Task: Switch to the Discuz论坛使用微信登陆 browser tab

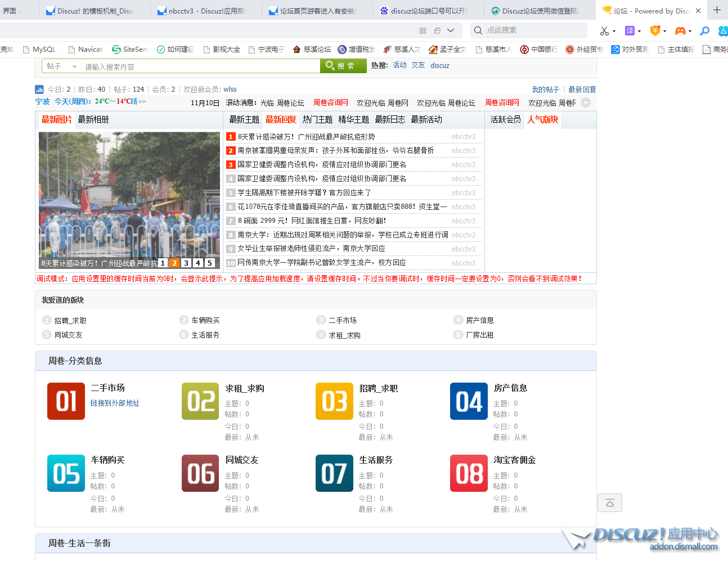Action: [540, 11]
